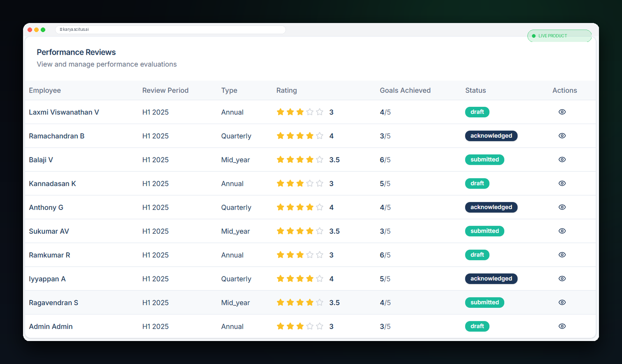View Kannadasan K's review details eye icon
622x364 pixels.
tap(562, 183)
